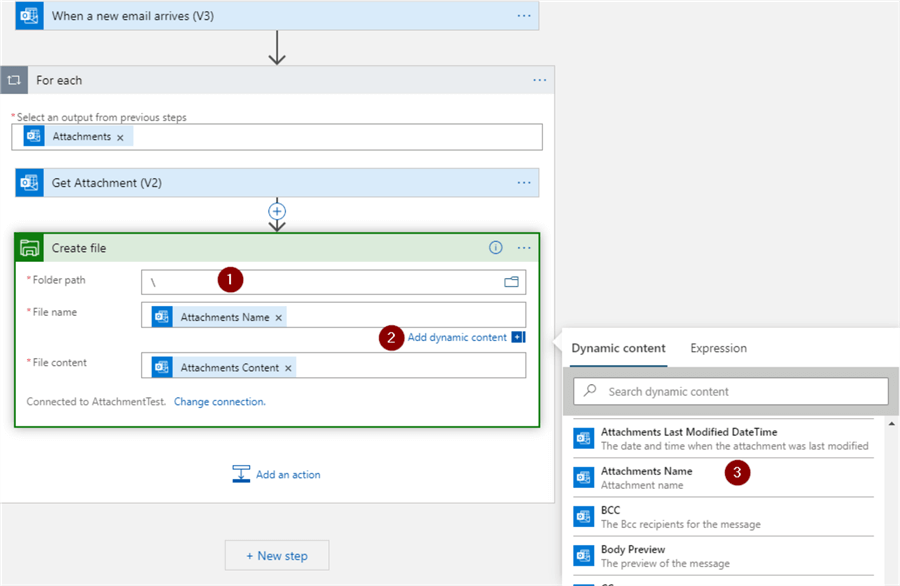
Task: Click the Add an action icon
Action: (241, 474)
